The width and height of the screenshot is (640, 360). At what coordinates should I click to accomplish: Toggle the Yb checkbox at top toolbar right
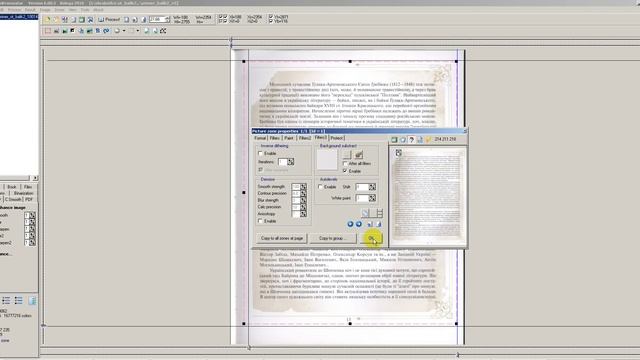271,21
